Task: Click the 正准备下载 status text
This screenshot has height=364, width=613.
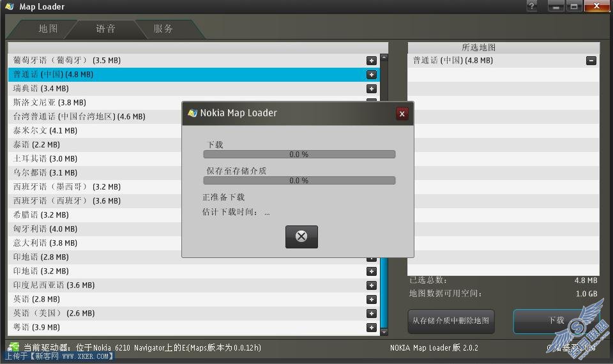Action: 223,197
